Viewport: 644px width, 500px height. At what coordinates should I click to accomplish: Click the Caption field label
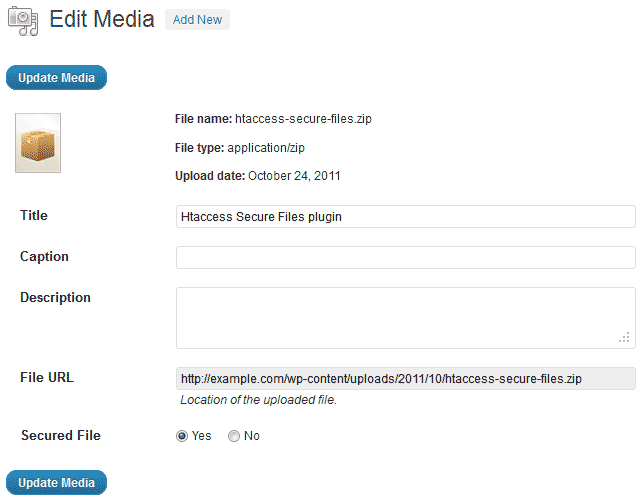[44, 256]
